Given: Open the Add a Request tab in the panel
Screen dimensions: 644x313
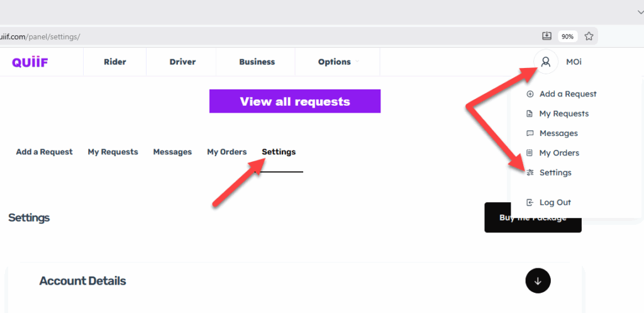Looking at the screenshot, I should [44, 152].
